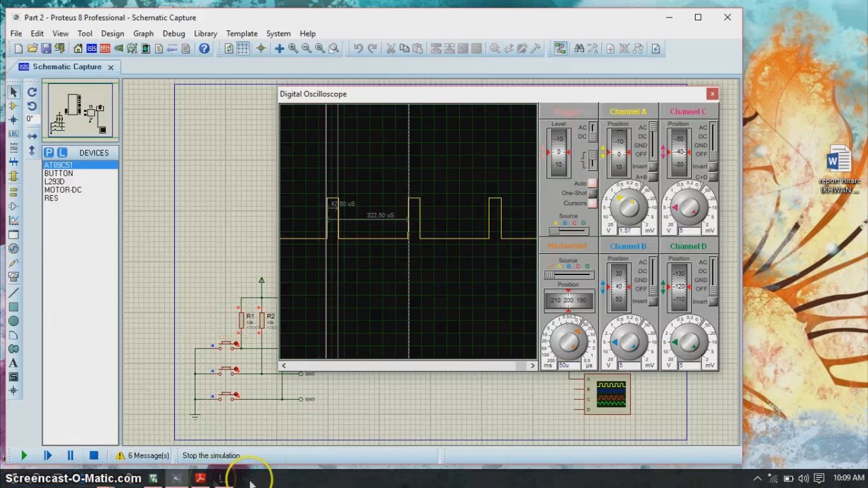
Task: Click the 6 Message(s) status link
Action: click(148, 455)
